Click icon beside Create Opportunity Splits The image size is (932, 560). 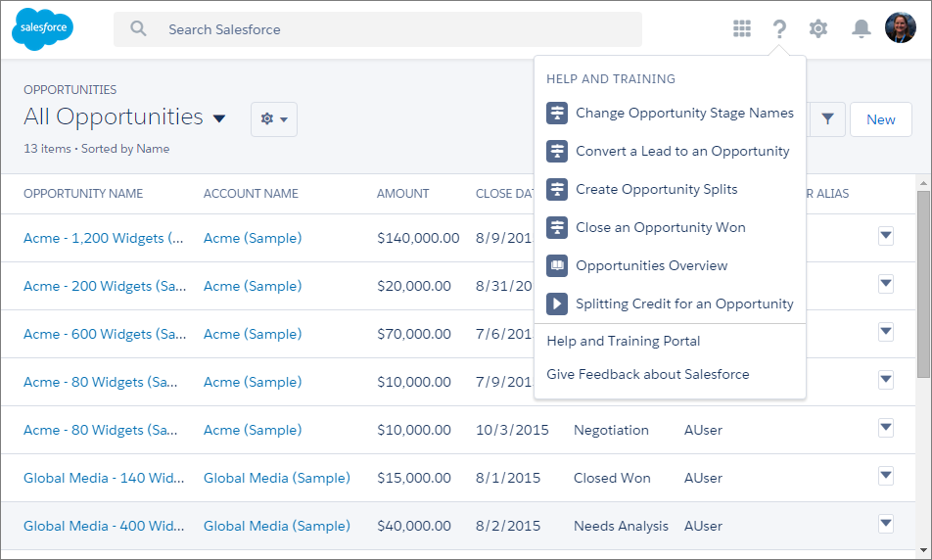point(557,189)
